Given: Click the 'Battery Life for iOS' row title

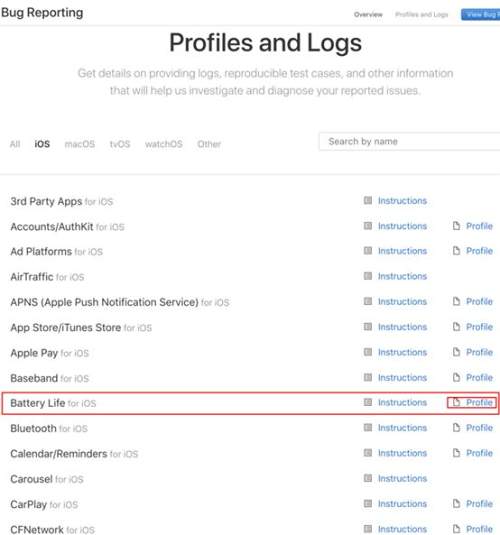Looking at the screenshot, I should coord(53,403).
